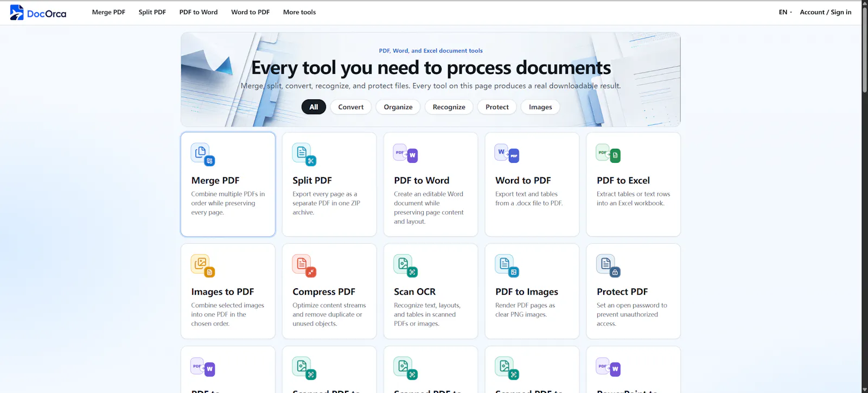
Task: Select the Convert filter pill
Action: [351, 107]
